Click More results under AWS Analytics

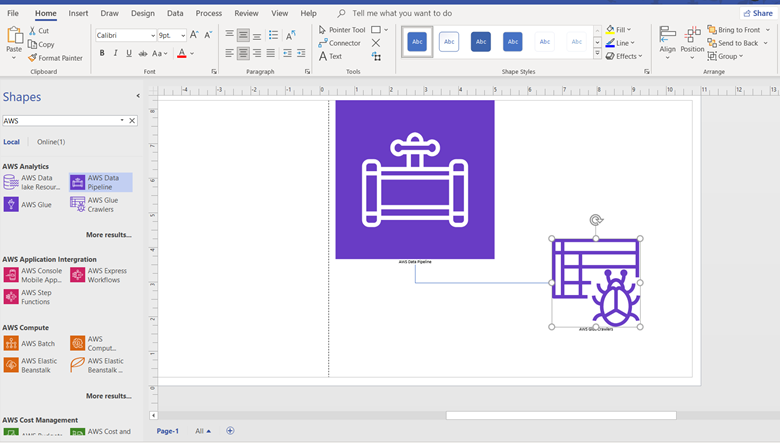pyautogui.click(x=108, y=235)
